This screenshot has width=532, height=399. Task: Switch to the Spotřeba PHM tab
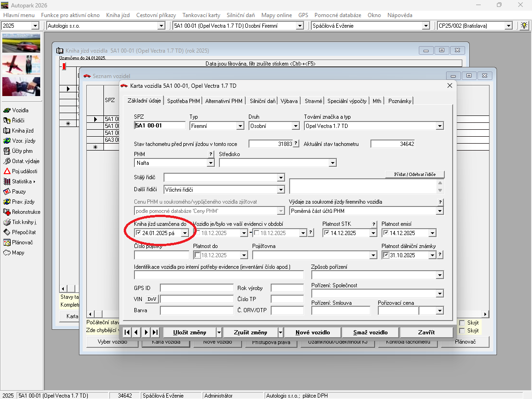click(x=183, y=101)
